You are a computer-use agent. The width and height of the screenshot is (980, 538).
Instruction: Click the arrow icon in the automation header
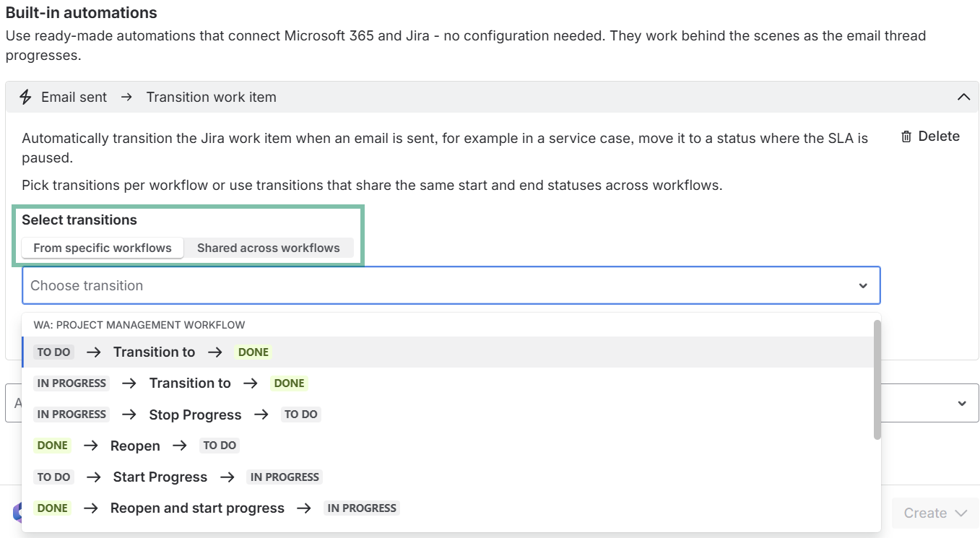126,97
